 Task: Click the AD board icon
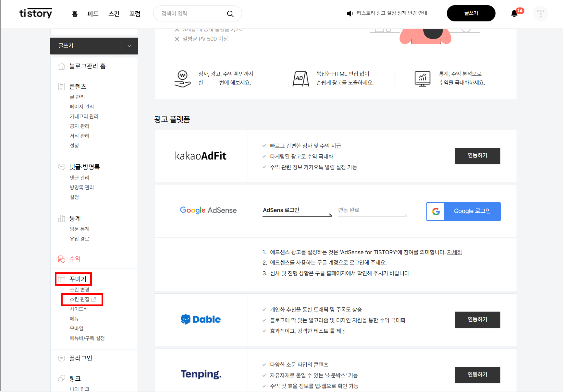point(300,79)
